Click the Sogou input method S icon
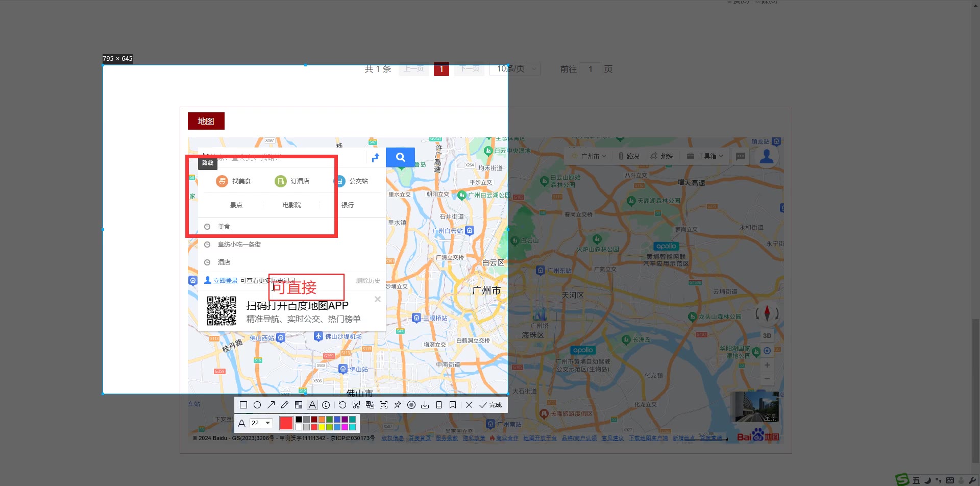This screenshot has height=486, width=980. (x=902, y=479)
